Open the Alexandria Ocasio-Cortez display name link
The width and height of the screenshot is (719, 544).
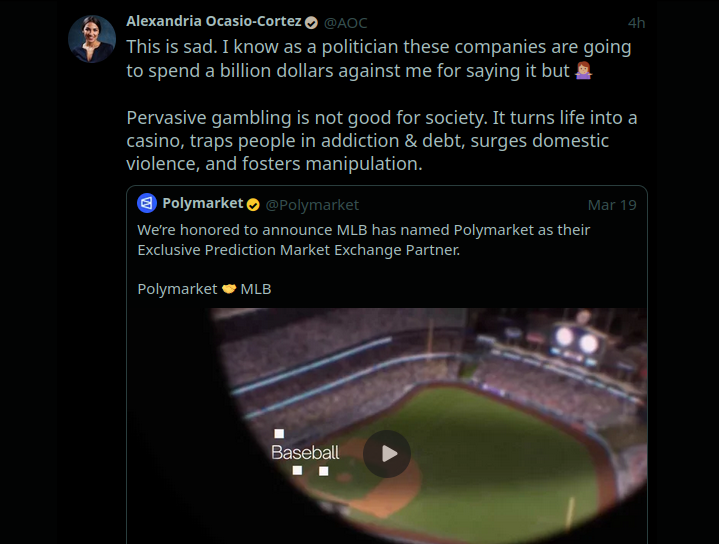tap(213, 21)
